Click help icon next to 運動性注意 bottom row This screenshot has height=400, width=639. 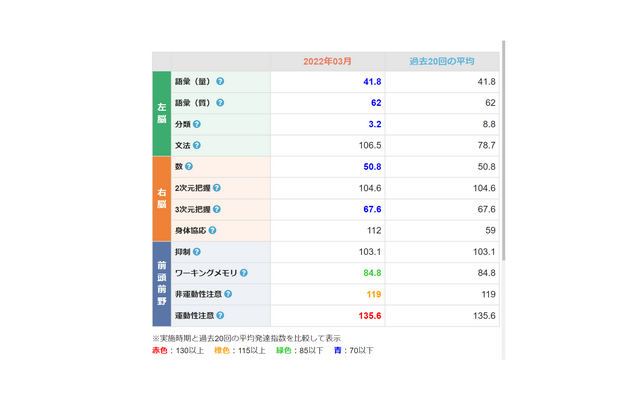(220, 315)
